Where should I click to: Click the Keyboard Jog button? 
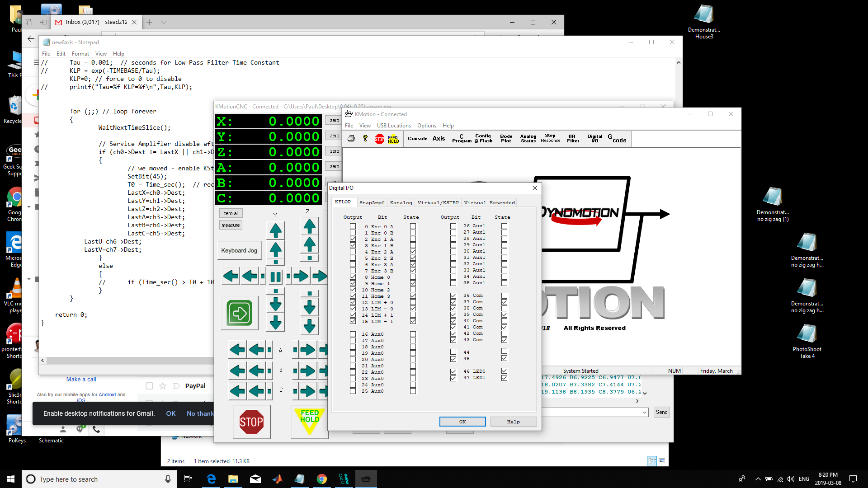coord(239,250)
